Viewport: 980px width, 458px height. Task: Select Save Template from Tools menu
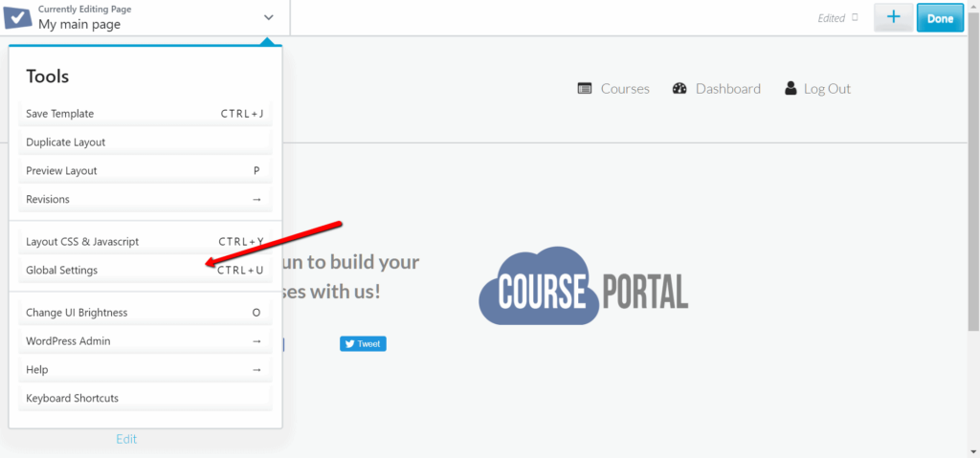point(145,114)
